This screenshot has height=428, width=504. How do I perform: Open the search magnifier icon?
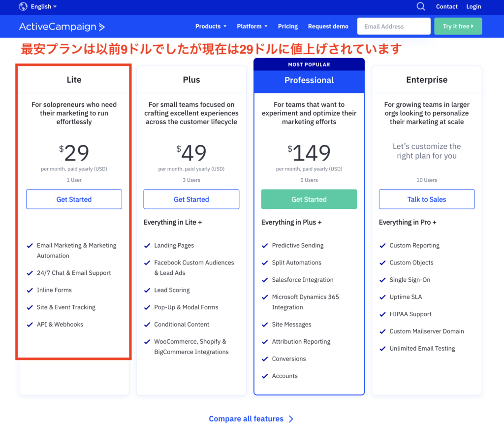coord(421,6)
